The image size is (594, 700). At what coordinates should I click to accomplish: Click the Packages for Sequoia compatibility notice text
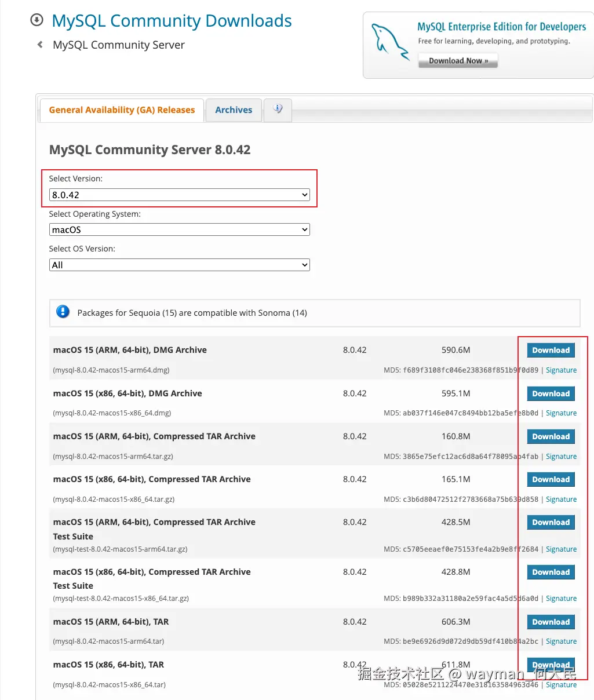click(192, 313)
